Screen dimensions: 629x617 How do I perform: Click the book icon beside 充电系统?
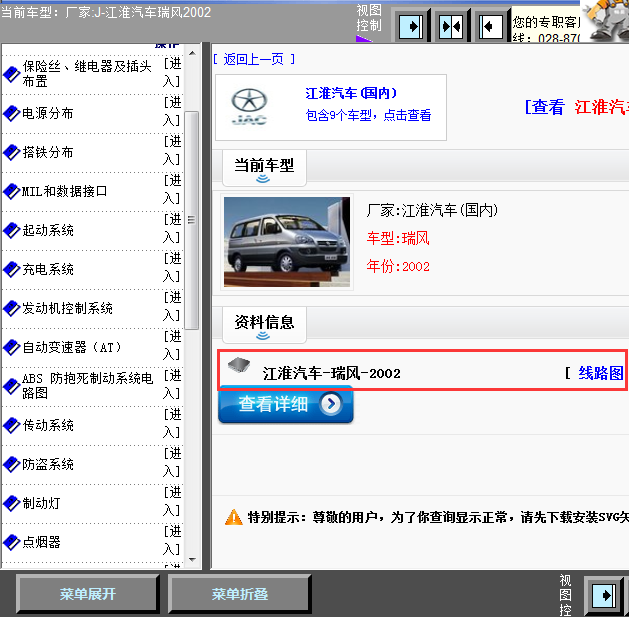click(11, 269)
